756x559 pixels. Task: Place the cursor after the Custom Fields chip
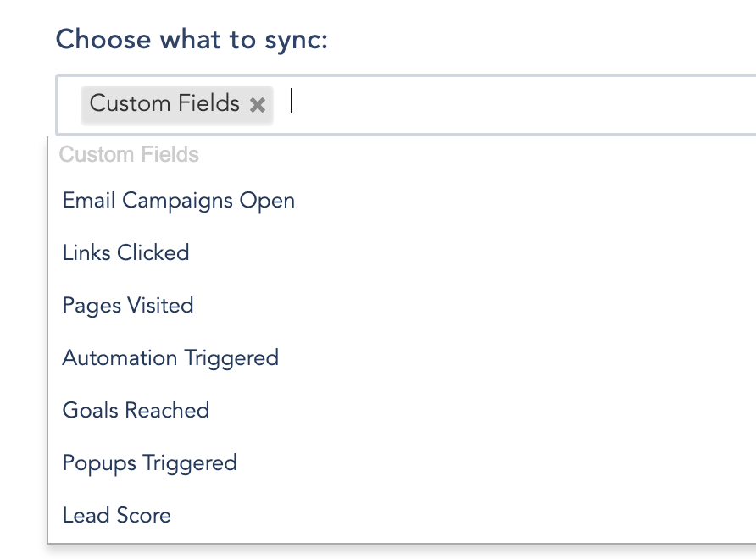click(520, 104)
